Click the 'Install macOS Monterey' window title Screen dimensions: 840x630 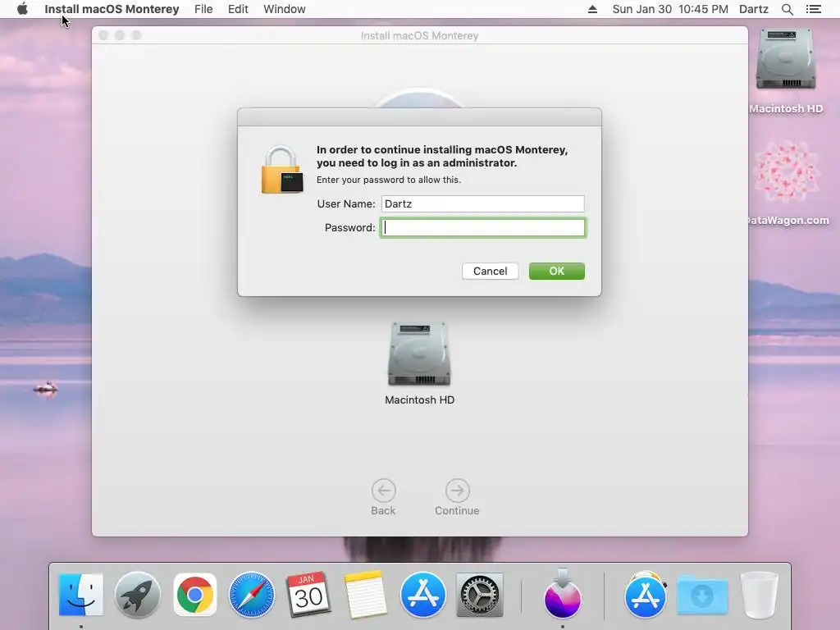419,36
